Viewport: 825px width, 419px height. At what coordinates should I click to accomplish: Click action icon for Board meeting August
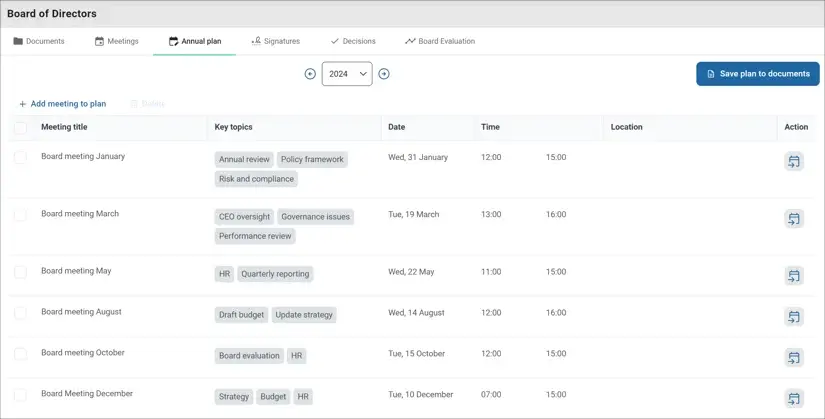[x=794, y=317]
